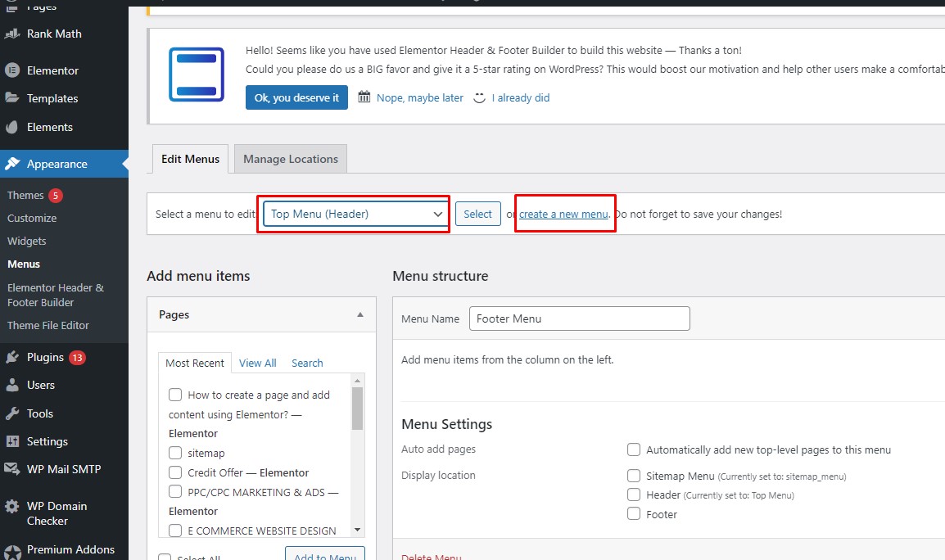Click the Select button beside menu dropdown
Image resolution: width=945 pixels, height=560 pixels.
[x=478, y=214]
